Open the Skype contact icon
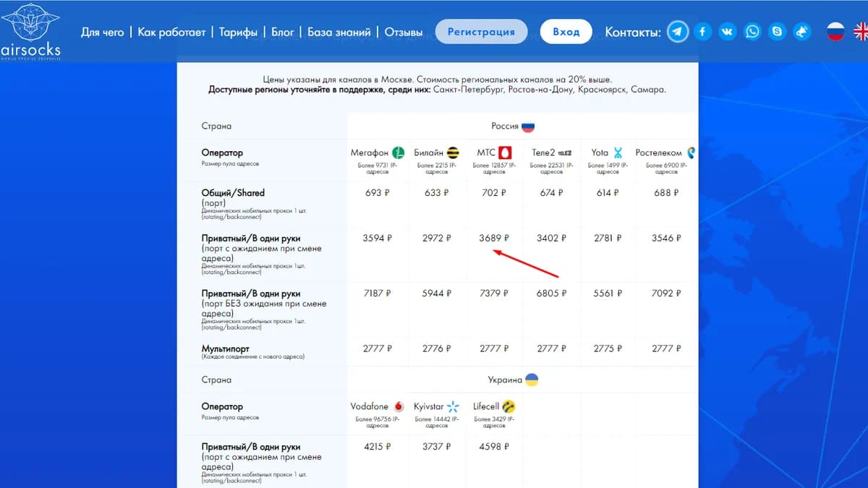The height and width of the screenshot is (488, 868). tap(777, 32)
